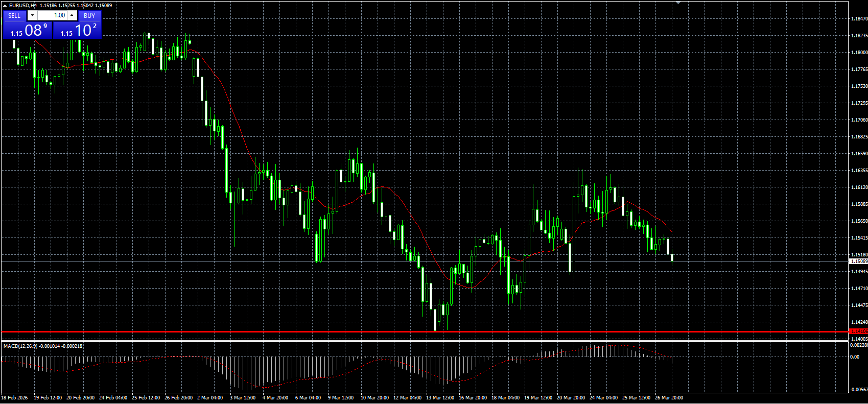Click the 18 Feb 2026 date label
The height and width of the screenshot is (404, 868).
14,398
